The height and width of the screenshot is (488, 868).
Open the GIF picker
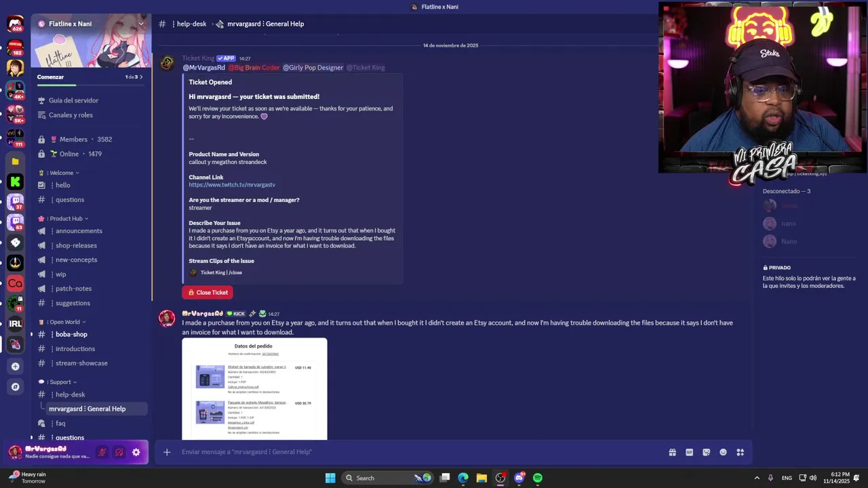pos(690,452)
